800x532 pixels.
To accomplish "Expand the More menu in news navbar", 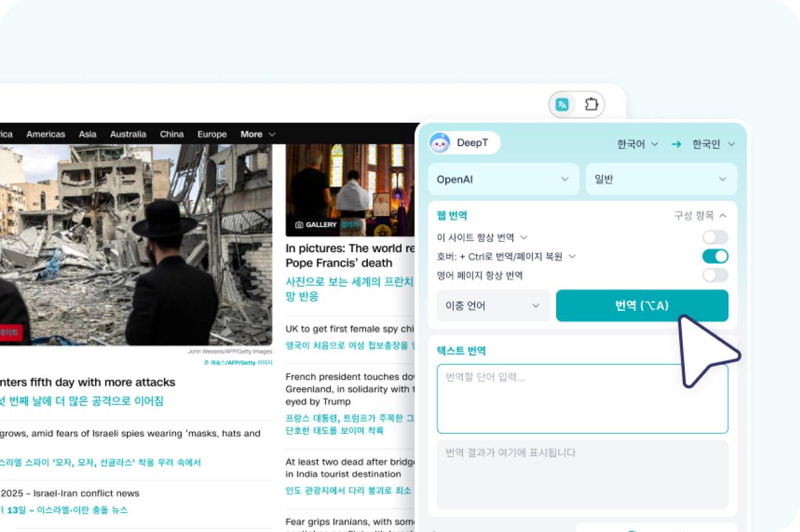I will [x=258, y=134].
